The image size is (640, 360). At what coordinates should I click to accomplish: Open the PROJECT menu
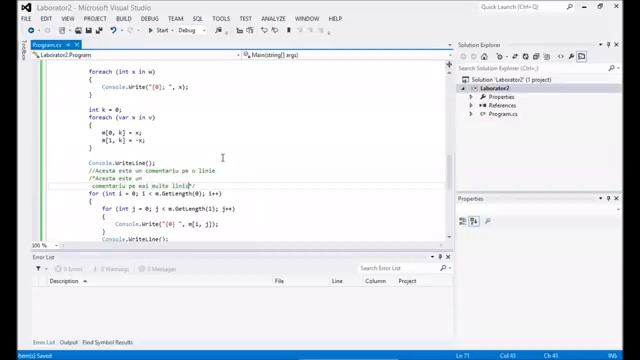95,19
